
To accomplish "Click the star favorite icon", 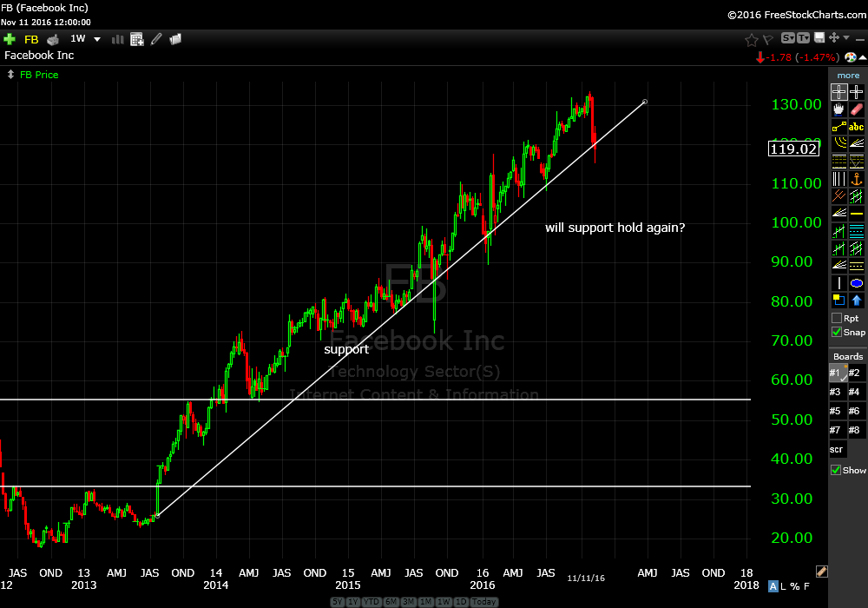I will pyautogui.click(x=752, y=39).
